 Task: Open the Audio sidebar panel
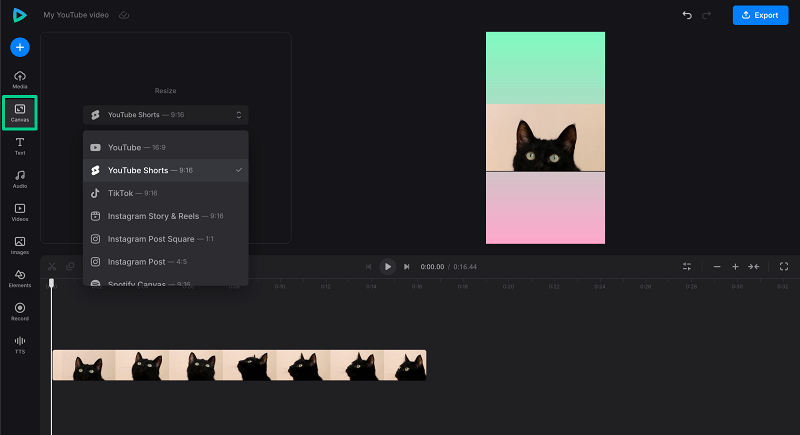tap(20, 180)
